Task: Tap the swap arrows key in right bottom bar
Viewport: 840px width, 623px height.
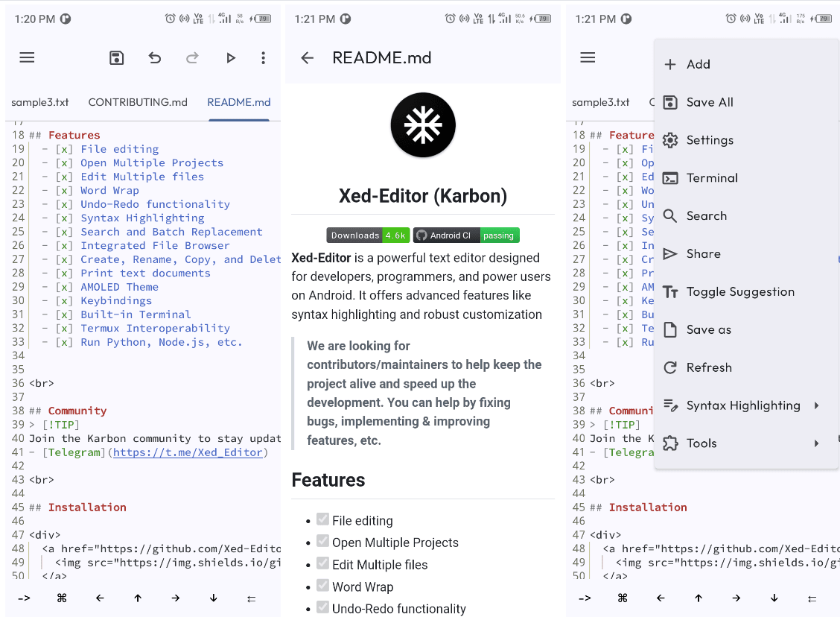Action: click(812, 598)
